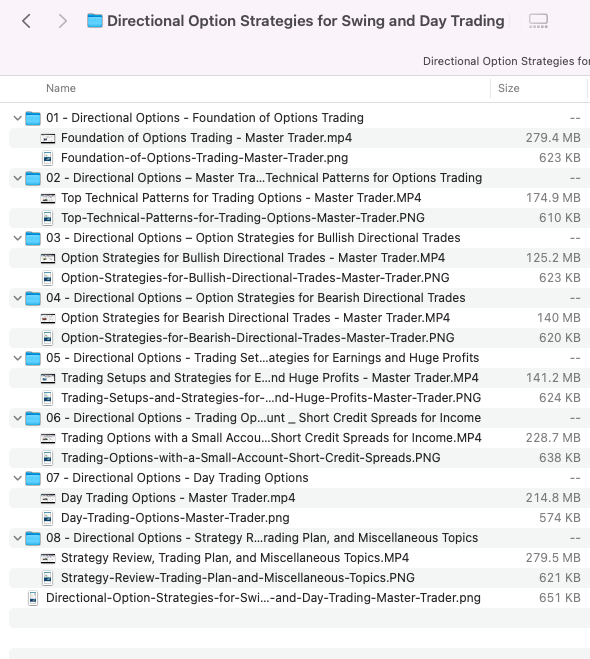Click the Directional-Option-Strategies png icon at the bottom

(x=33, y=598)
